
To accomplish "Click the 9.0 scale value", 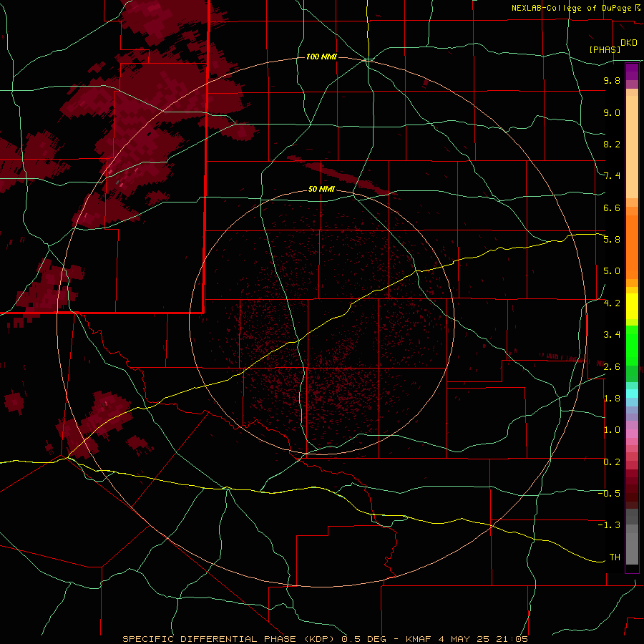I will [612, 112].
